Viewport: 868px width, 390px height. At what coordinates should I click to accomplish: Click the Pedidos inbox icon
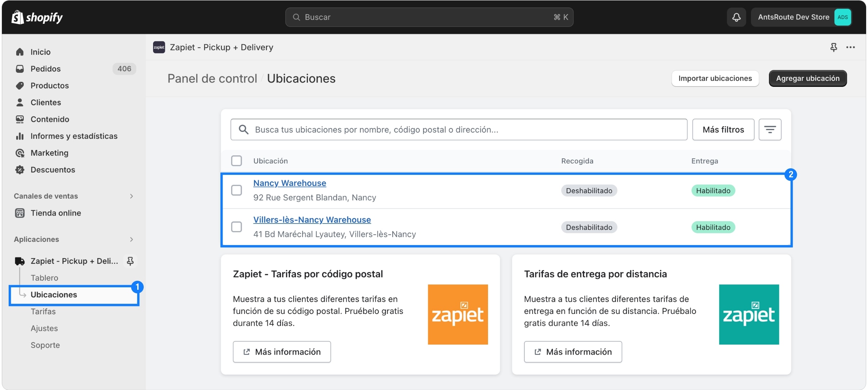pos(20,69)
